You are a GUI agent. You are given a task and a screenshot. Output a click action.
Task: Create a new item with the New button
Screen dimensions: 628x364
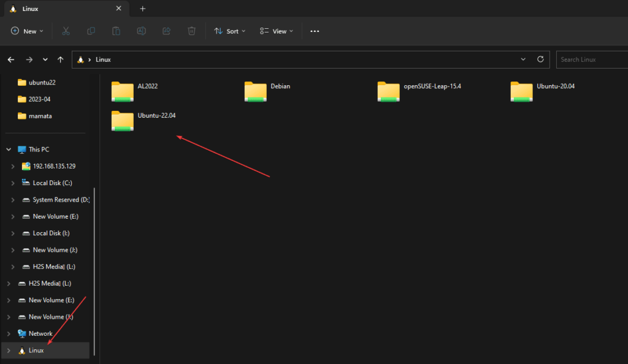tap(27, 31)
